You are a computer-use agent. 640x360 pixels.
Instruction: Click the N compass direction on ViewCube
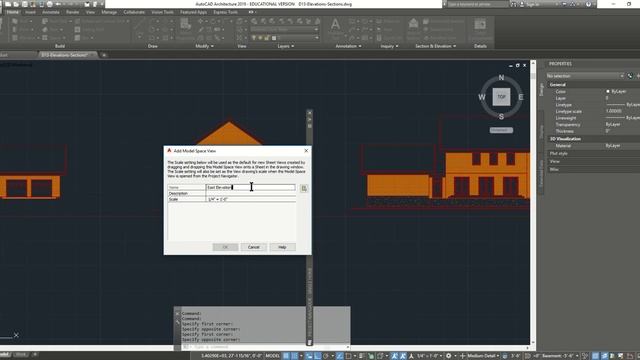(x=501, y=78)
